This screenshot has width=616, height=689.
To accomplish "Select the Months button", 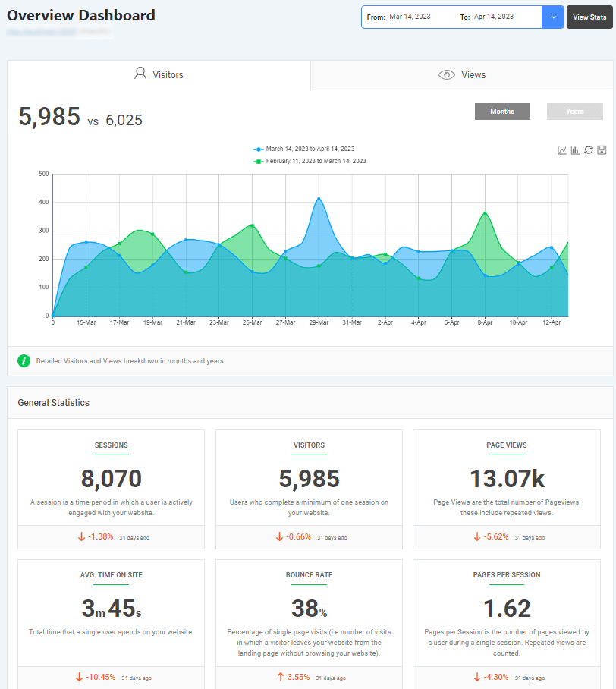I will tap(502, 112).
